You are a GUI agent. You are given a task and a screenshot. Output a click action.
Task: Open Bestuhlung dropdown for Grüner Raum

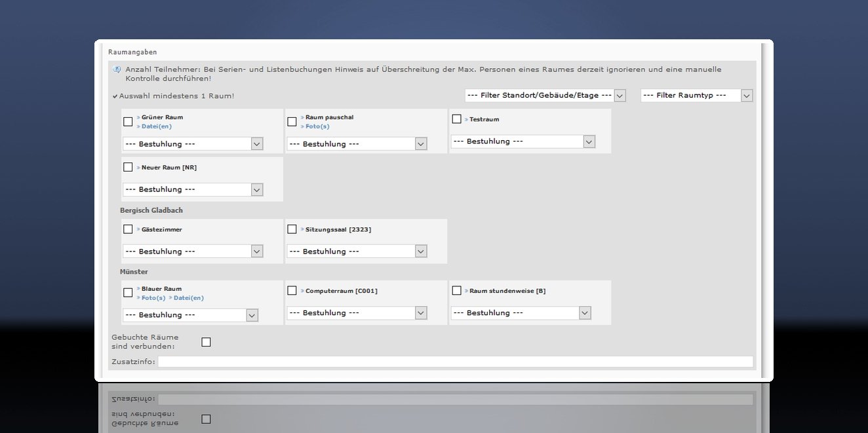(193, 144)
